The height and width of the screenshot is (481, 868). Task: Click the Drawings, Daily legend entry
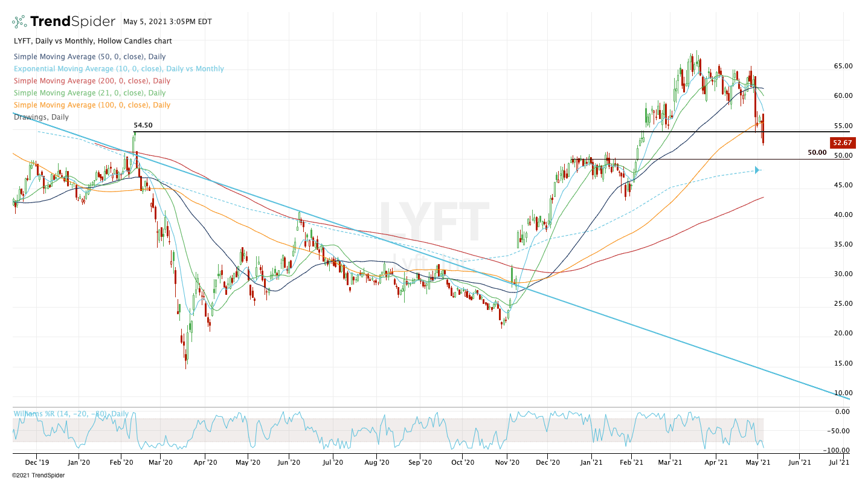click(x=40, y=117)
